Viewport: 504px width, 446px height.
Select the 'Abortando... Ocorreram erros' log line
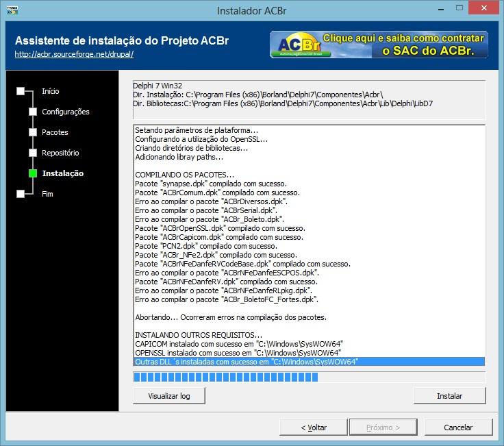[x=231, y=317]
